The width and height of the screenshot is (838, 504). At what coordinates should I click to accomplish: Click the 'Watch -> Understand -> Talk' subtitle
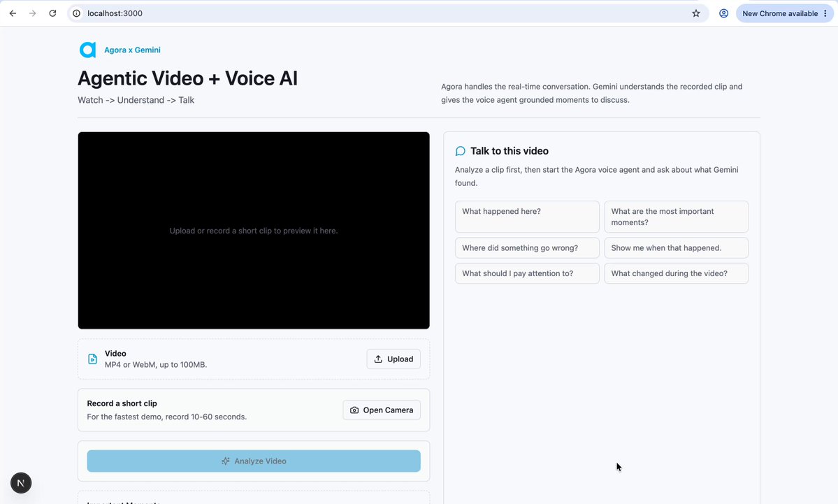tap(136, 100)
